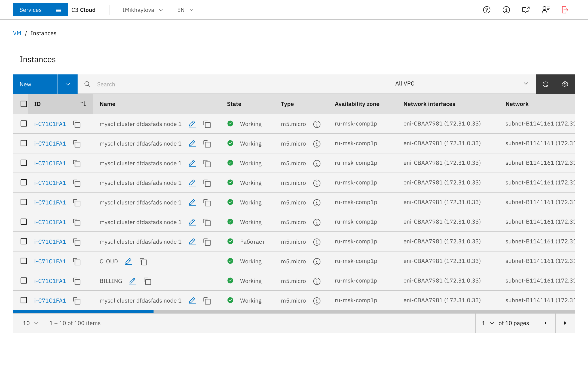The width and height of the screenshot is (588, 368).
Task: Click the refresh table icon
Action: point(545,84)
